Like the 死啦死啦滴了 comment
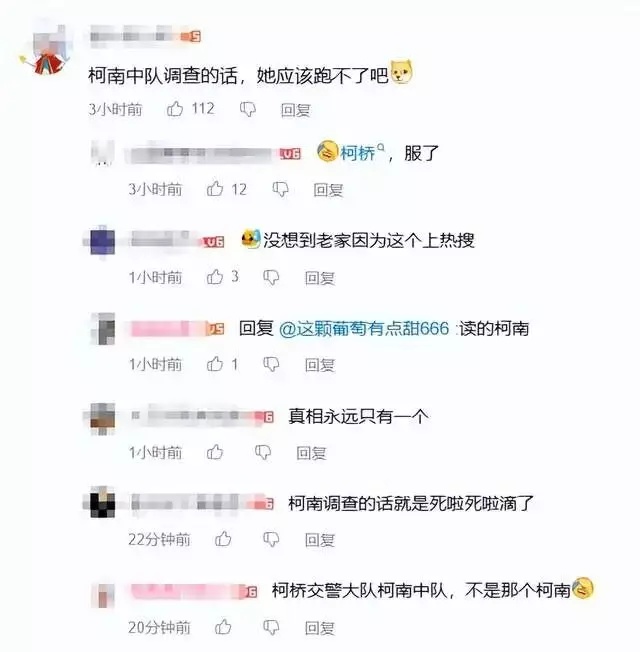 click(x=223, y=539)
